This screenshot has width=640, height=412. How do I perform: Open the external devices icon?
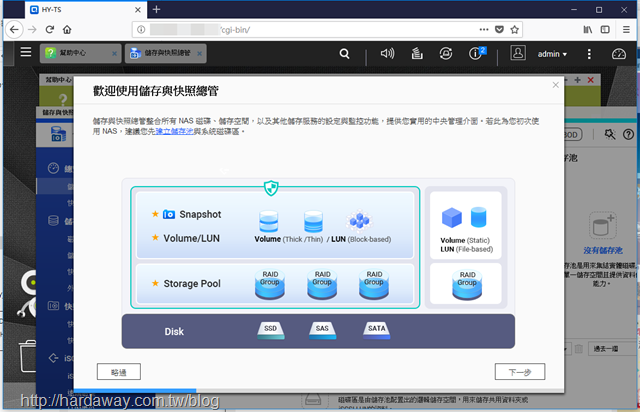pyautogui.click(x=446, y=53)
